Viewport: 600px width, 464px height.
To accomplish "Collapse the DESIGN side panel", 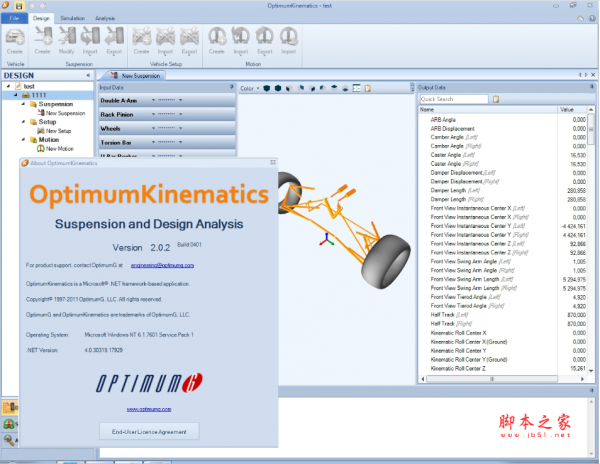I will pyautogui.click(x=89, y=75).
